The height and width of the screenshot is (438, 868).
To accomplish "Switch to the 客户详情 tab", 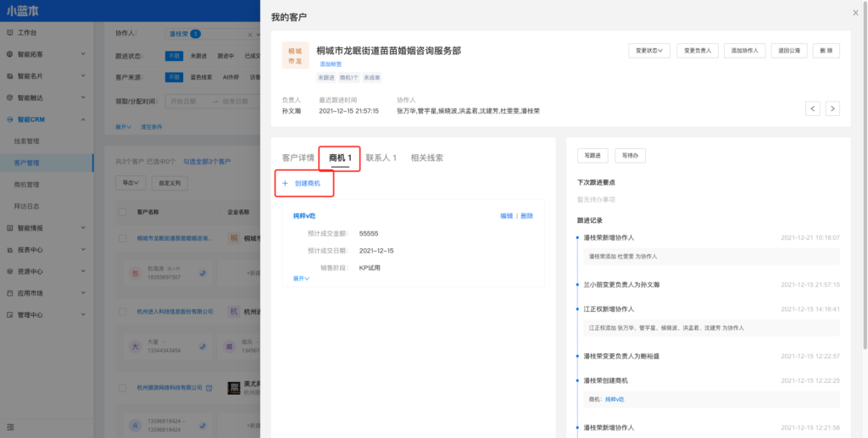I will [x=298, y=158].
